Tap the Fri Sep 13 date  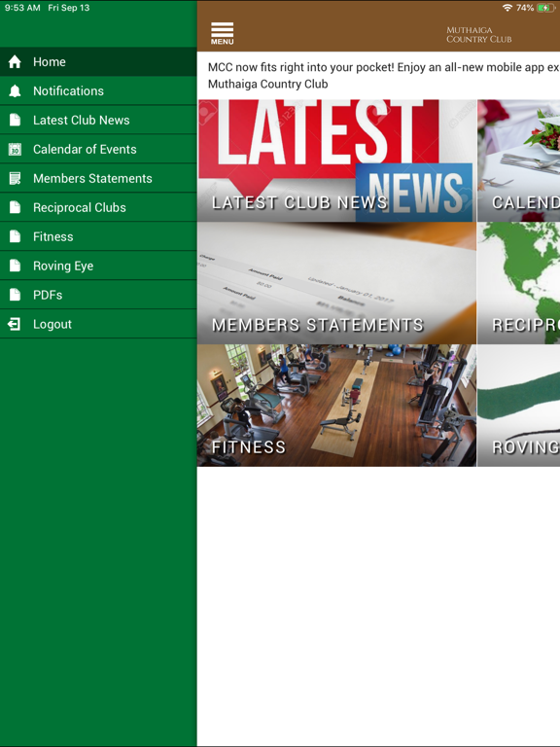pyautogui.click(x=69, y=8)
